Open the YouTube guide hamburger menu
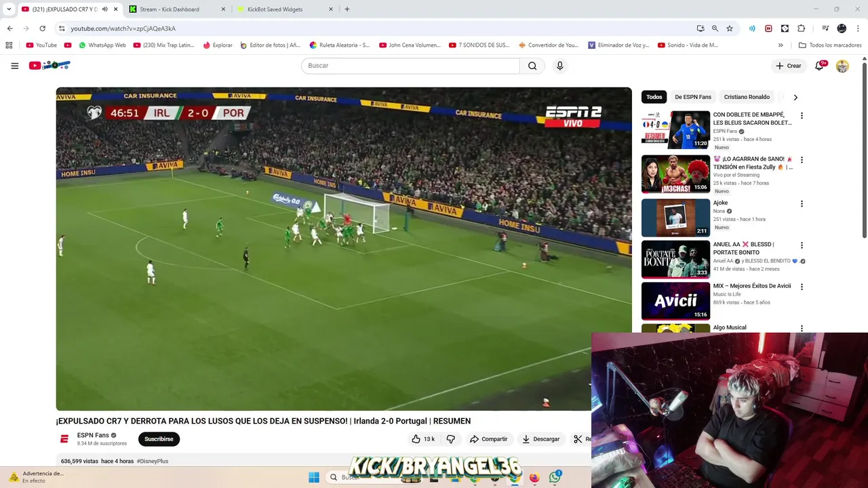Image resolution: width=868 pixels, height=488 pixels. tap(14, 66)
